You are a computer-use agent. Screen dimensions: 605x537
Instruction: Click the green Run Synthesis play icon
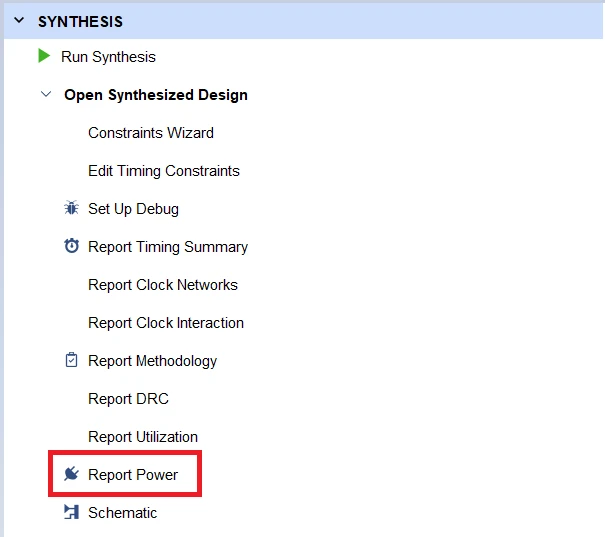[x=44, y=56]
